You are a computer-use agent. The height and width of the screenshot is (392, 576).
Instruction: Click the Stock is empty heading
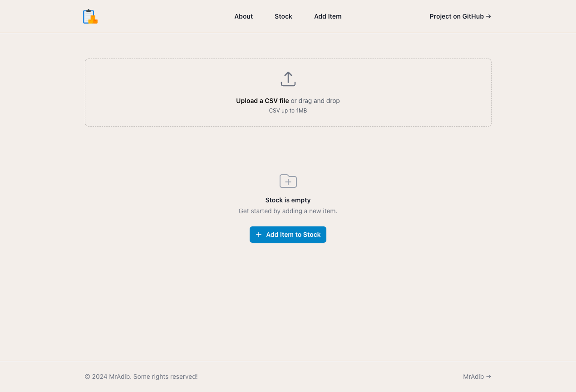[288, 200]
